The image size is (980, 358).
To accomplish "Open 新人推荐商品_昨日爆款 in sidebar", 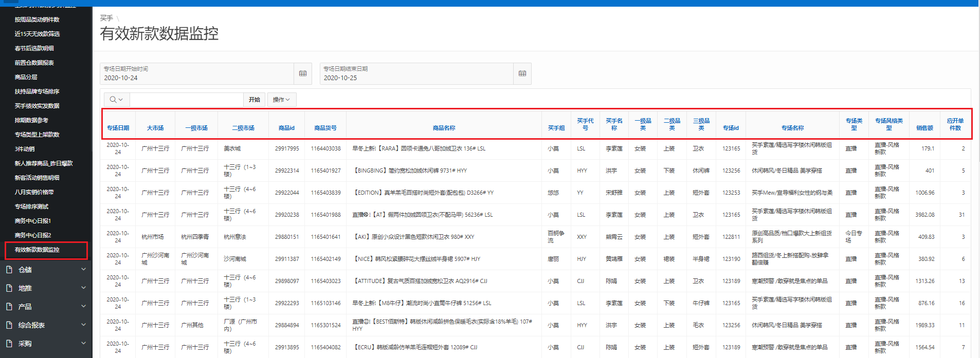I will coord(44,163).
